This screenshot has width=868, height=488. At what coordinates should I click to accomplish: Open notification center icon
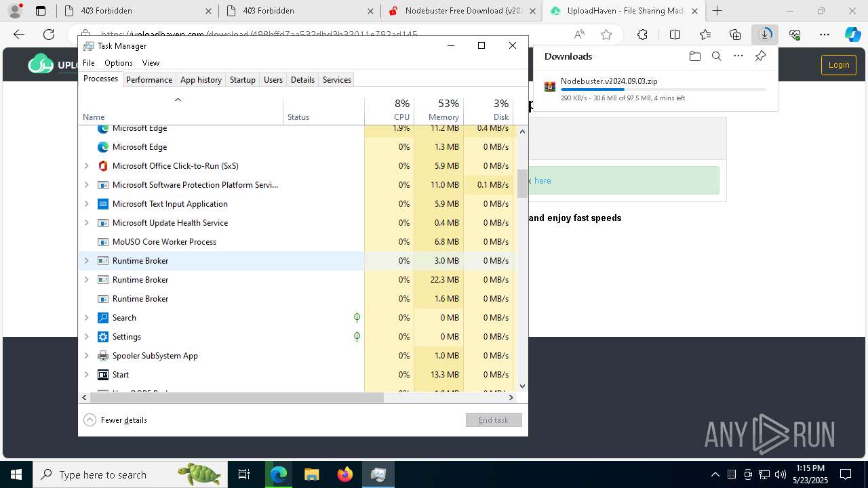(846, 474)
